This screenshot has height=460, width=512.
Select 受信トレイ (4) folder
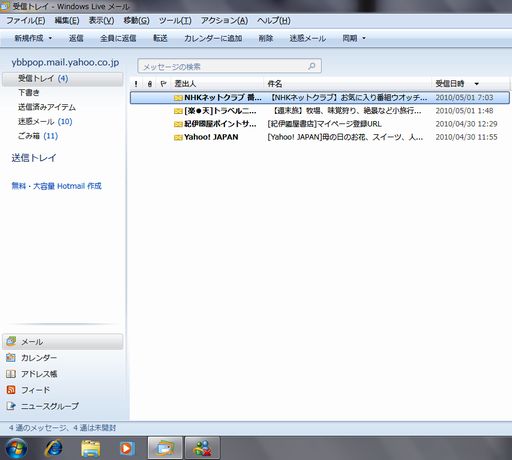point(63,79)
